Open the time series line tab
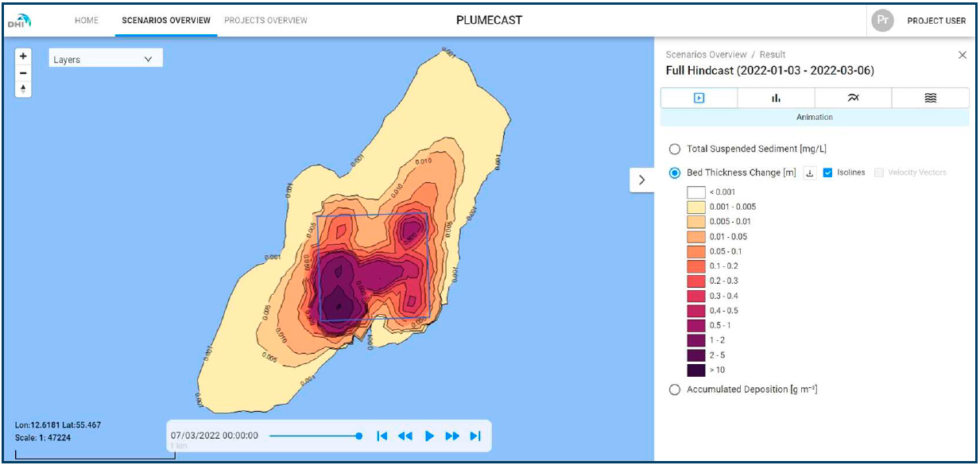The width and height of the screenshot is (980, 465). coord(853,98)
